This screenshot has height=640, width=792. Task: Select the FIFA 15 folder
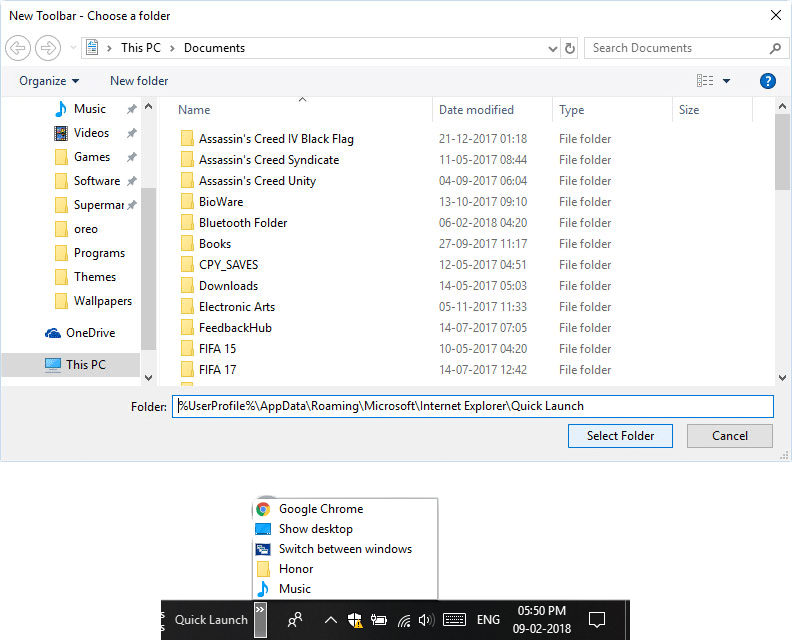coord(217,349)
